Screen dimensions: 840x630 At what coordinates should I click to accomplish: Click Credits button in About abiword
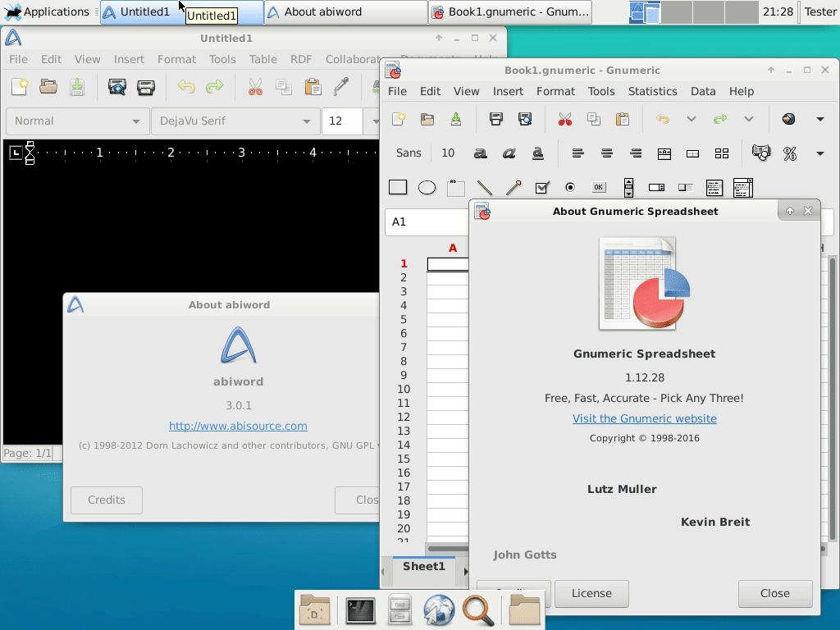(107, 500)
